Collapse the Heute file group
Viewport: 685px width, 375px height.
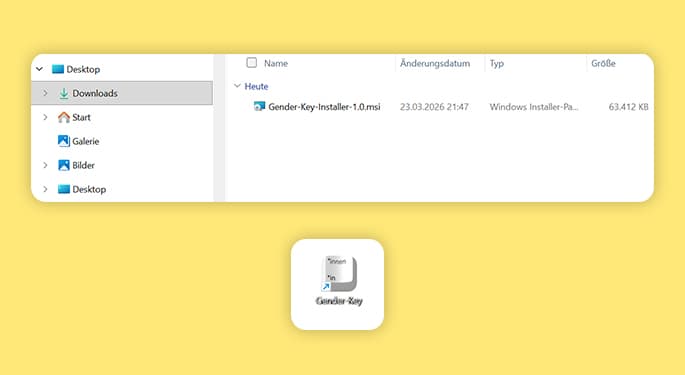click(237, 86)
